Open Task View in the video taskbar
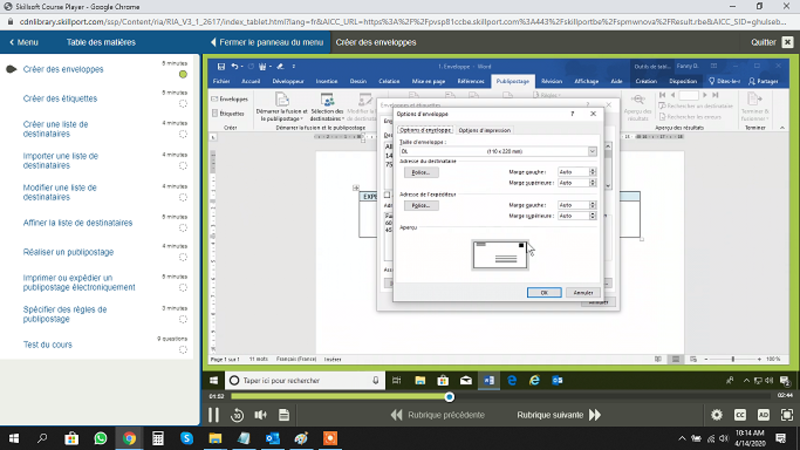Image resolution: width=800 pixels, height=450 pixels. click(x=396, y=381)
